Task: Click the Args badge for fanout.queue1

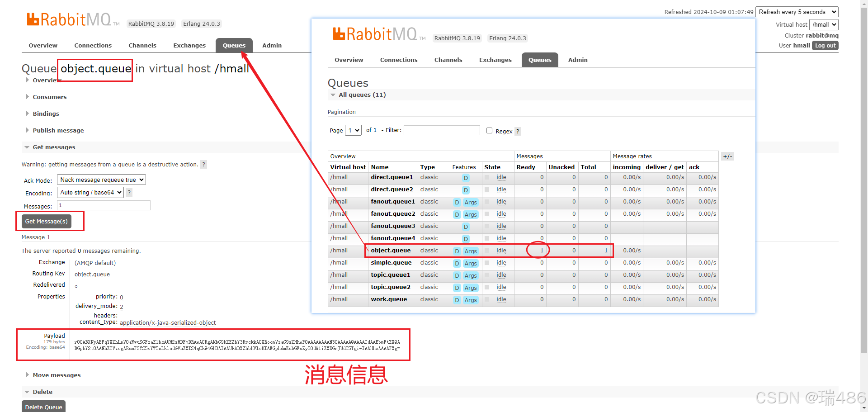Action: [471, 203]
